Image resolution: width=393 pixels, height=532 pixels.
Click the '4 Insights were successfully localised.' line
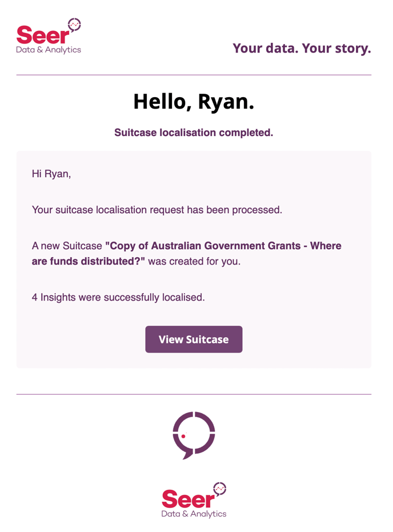point(118,297)
